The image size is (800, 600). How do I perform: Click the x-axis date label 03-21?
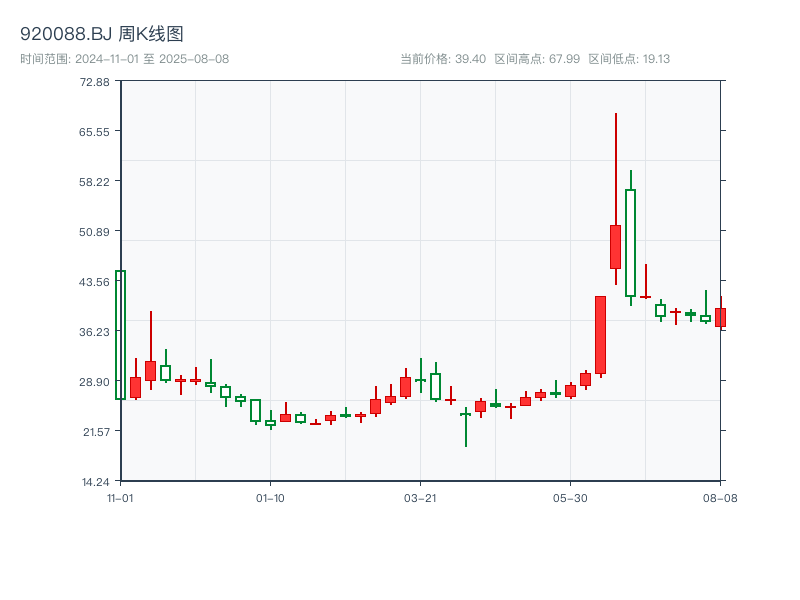tap(420, 498)
